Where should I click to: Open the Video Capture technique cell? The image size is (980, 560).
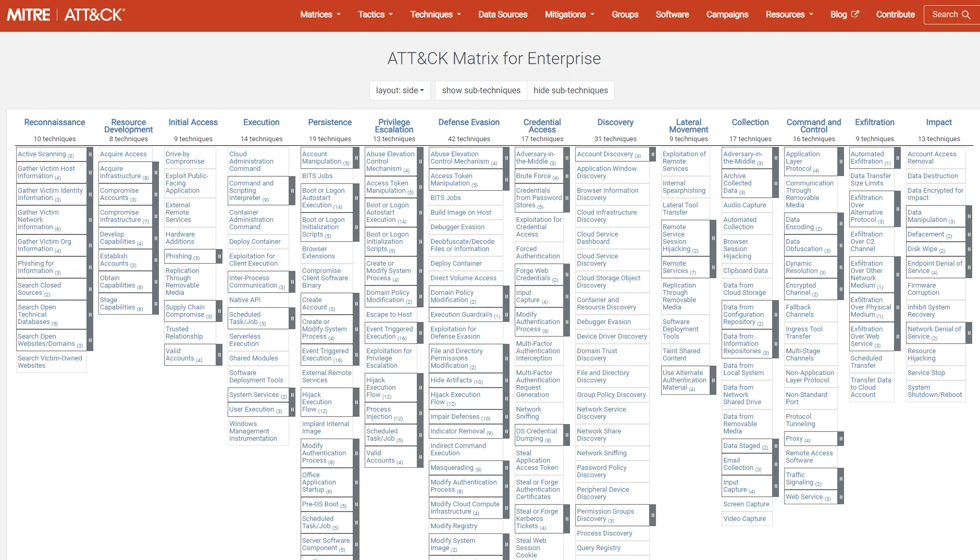point(744,519)
